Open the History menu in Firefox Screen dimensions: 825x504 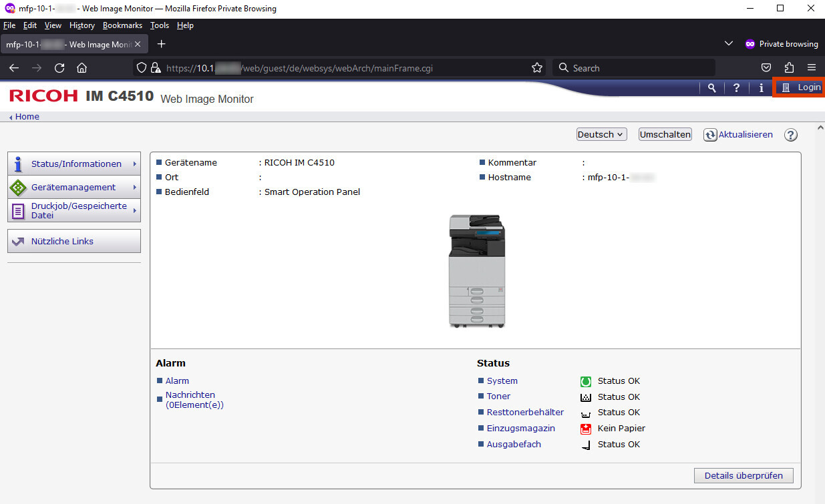pyautogui.click(x=82, y=25)
